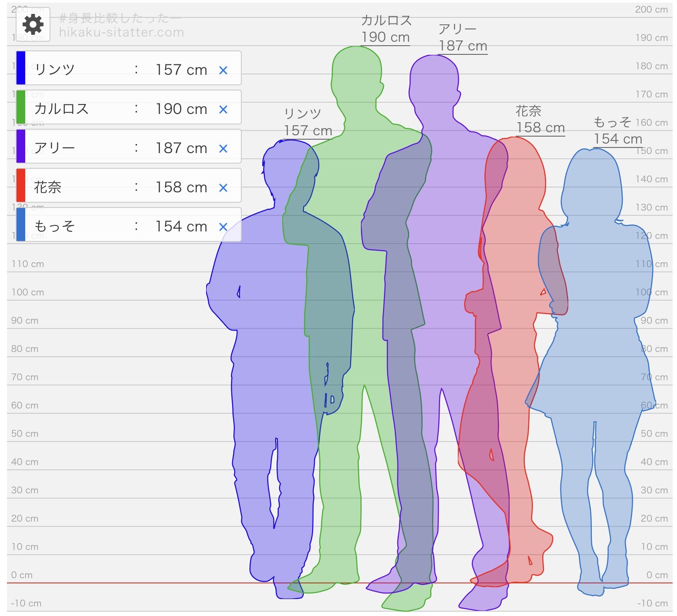Edit the リンツ name field

tap(55, 70)
